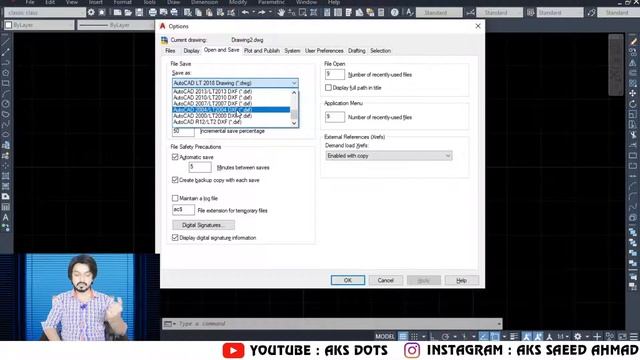Click the plus icon in status bar
Viewport: 640px width, 360px height.
click(x=597, y=336)
